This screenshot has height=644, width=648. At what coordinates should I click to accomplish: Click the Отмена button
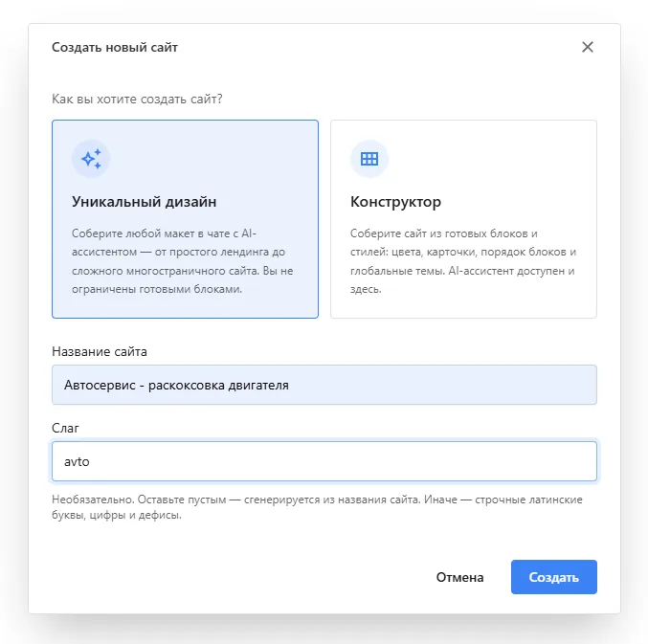[x=459, y=577]
